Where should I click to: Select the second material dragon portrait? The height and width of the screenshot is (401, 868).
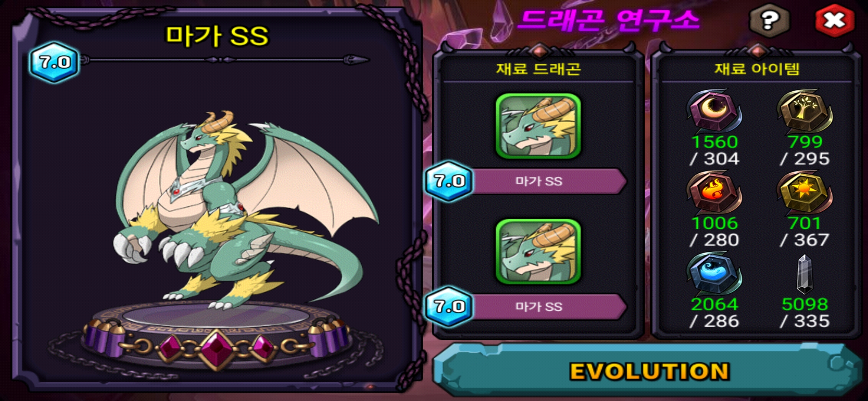(x=538, y=252)
